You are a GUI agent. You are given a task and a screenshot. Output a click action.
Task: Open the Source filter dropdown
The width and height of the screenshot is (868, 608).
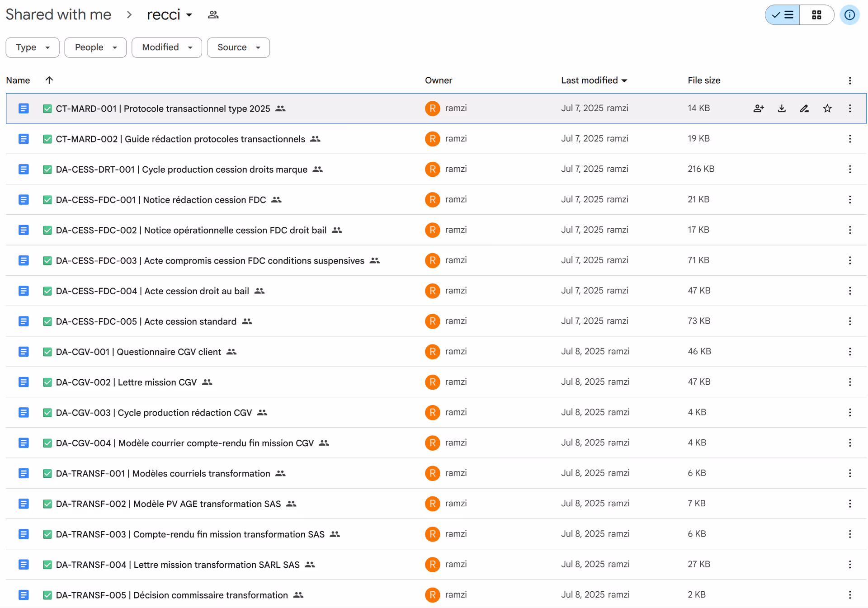[238, 47]
